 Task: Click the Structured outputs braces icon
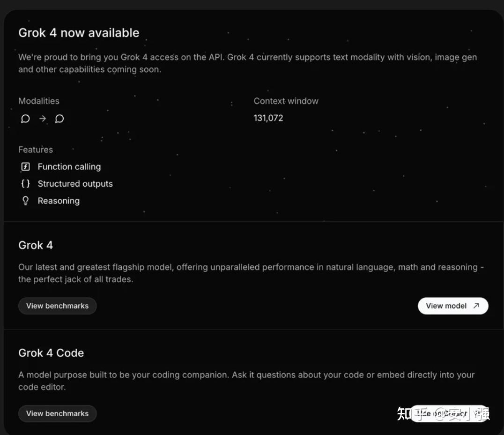26,184
